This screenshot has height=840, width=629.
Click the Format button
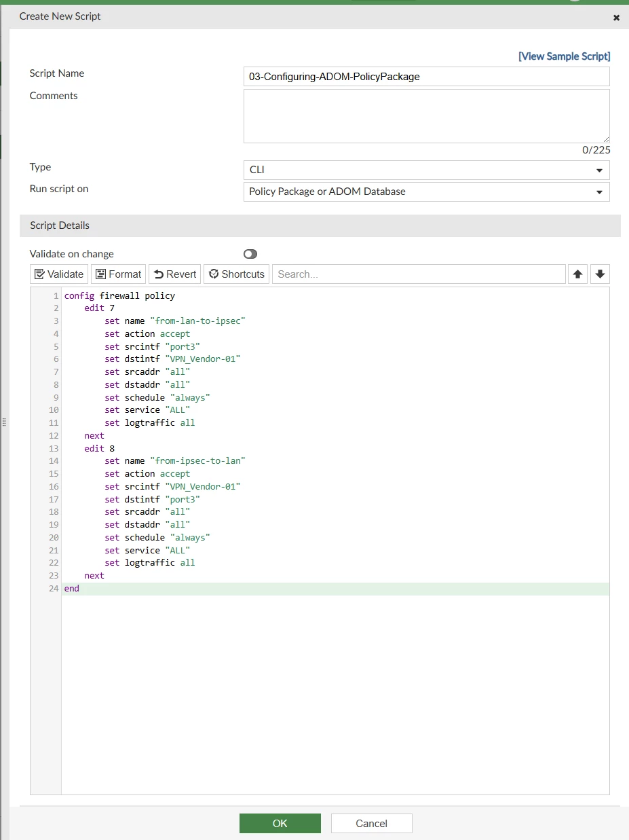[x=118, y=274]
